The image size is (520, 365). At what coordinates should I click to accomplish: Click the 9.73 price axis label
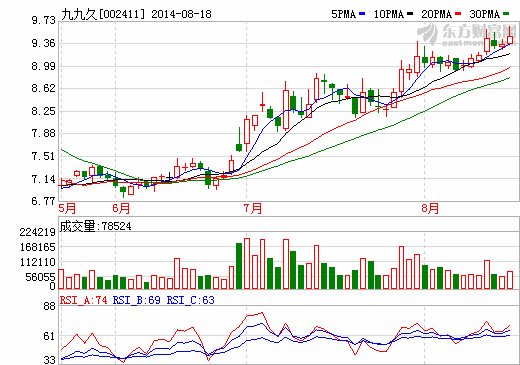[44, 21]
